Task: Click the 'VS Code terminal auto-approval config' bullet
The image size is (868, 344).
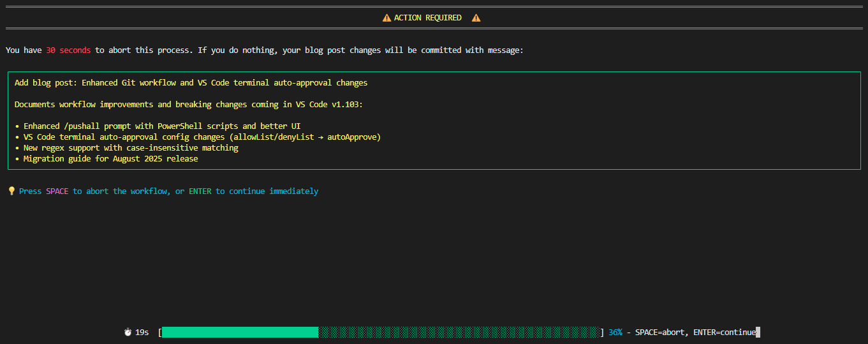Action: (198, 137)
